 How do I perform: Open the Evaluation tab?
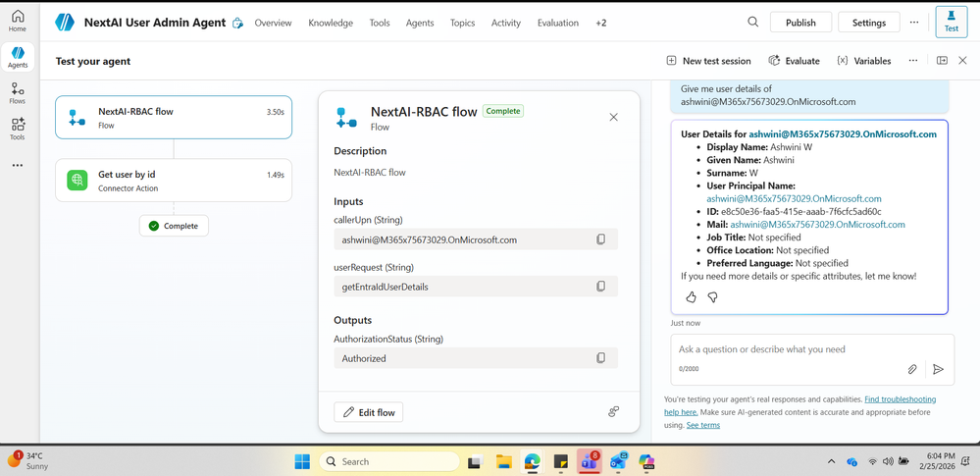(558, 23)
